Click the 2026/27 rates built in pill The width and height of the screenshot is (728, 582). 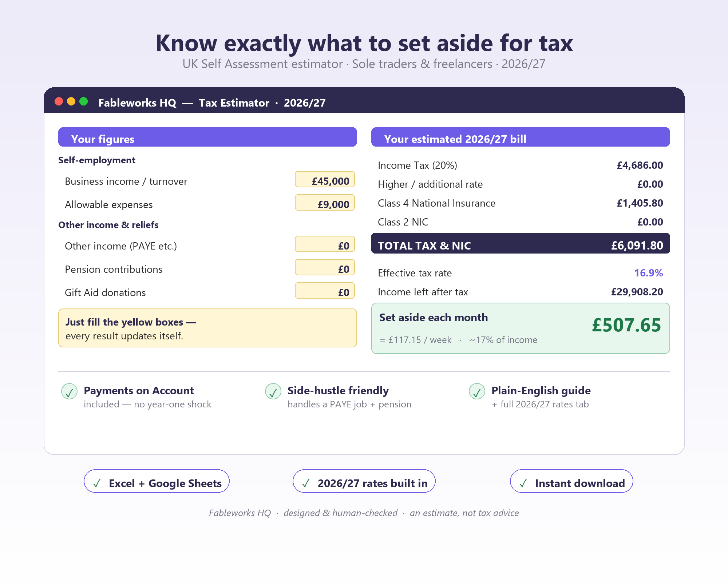(364, 481)
